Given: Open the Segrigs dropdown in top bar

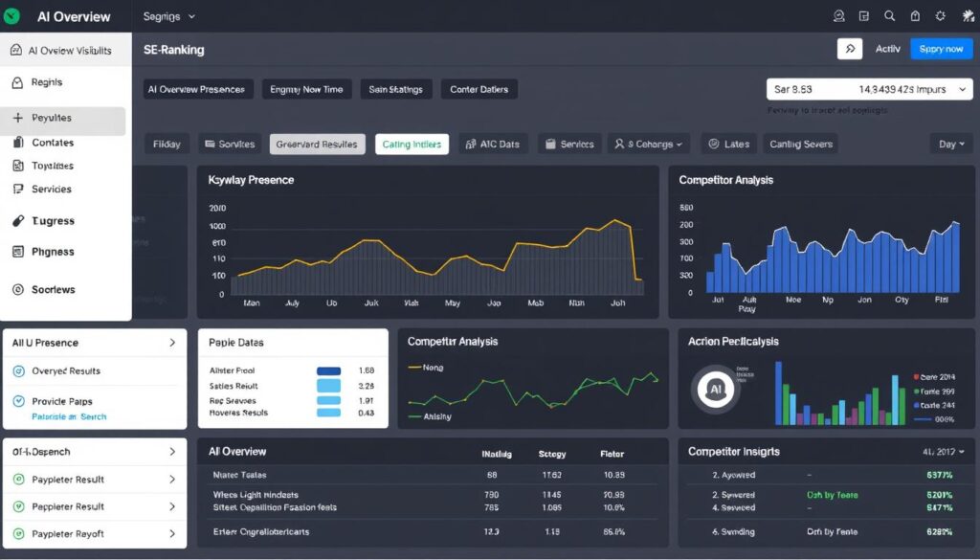Looking at the screenshot, I should (x=168, y=17).
